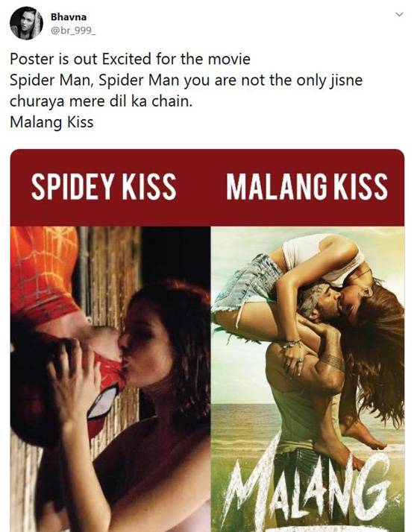Click the 'Malang Kiss' caption text in the tweet
This screenshot has height=532, width=414.
[x=51, y=122]
